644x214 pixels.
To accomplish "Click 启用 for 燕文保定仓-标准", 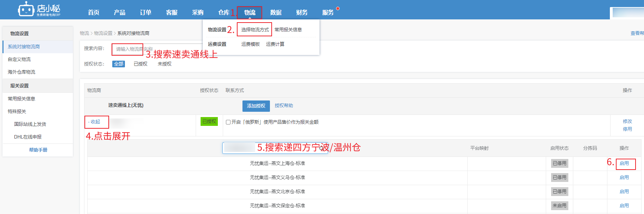I will (x=624, y=206).
